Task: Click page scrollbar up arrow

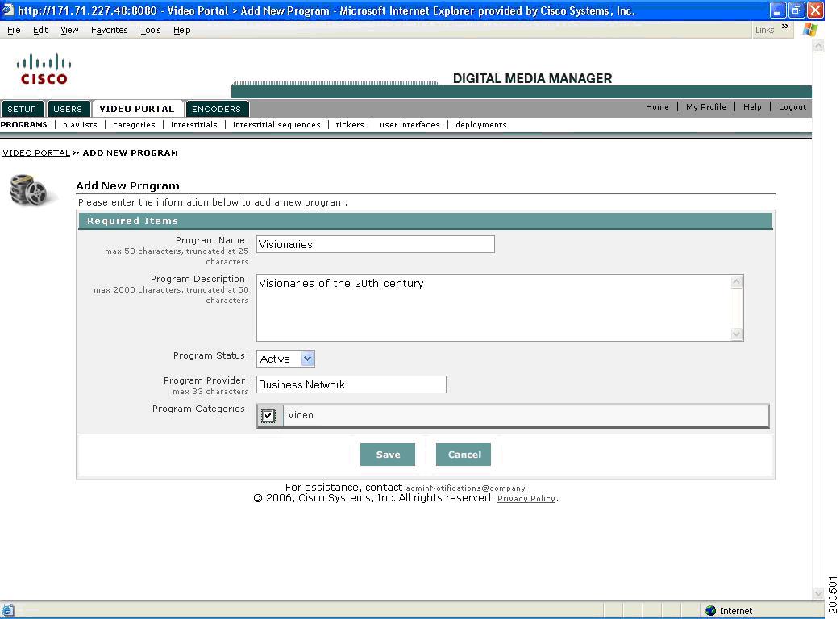Action: point(818,46)
